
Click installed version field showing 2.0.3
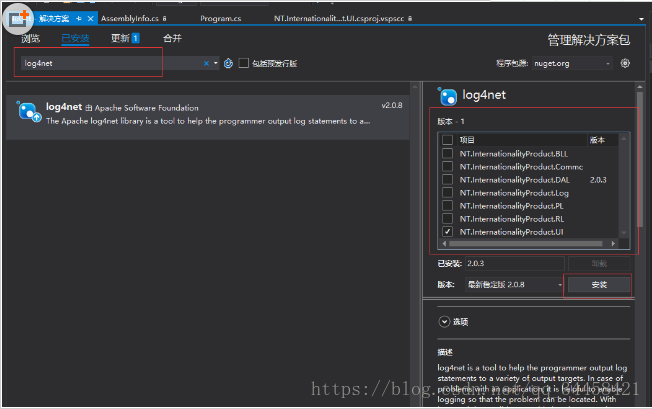pos(514,264)
